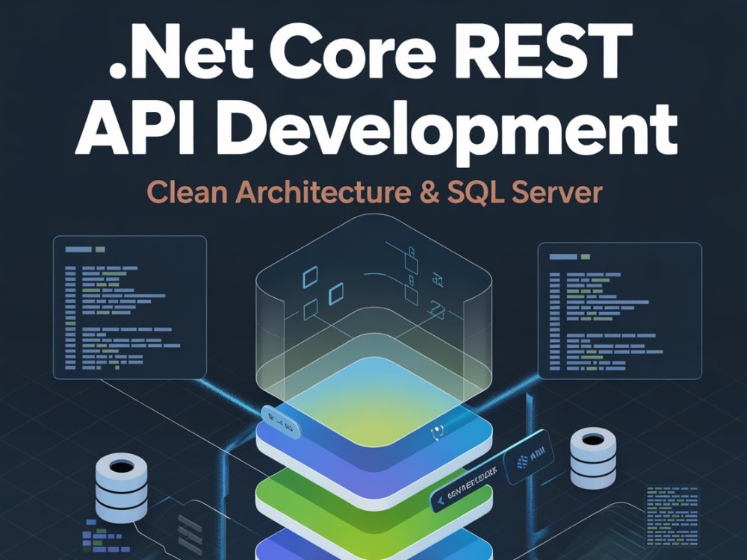Viewport: 747px width, 560px height.
Task: Select the left database cylinder icon
Action: coord(121,488)
